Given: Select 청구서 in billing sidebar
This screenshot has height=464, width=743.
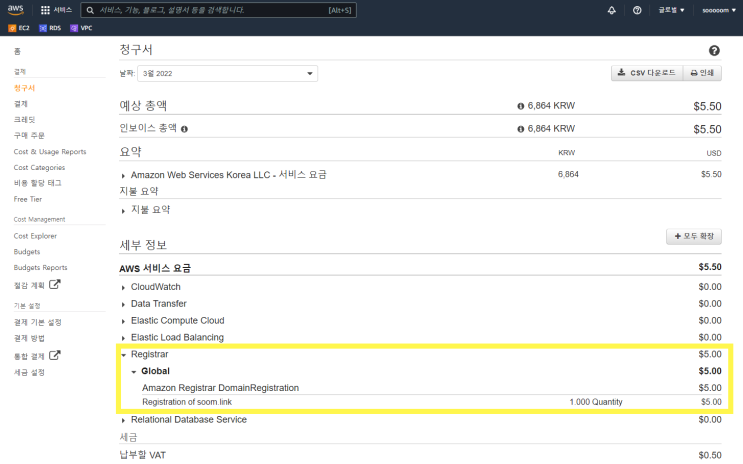Looking at the screenshot, I should point(24,88).
